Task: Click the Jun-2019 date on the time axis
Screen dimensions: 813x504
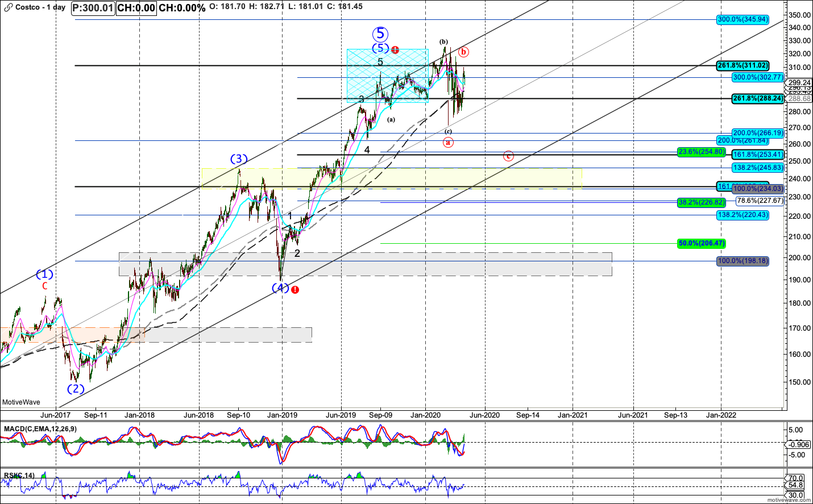Action: [x=341, y=415]
